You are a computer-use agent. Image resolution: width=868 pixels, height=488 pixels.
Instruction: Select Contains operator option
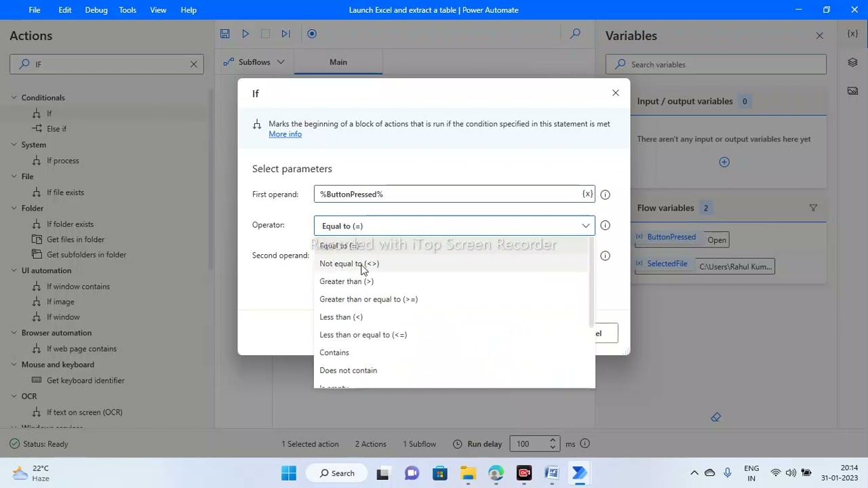click(452, 352)
